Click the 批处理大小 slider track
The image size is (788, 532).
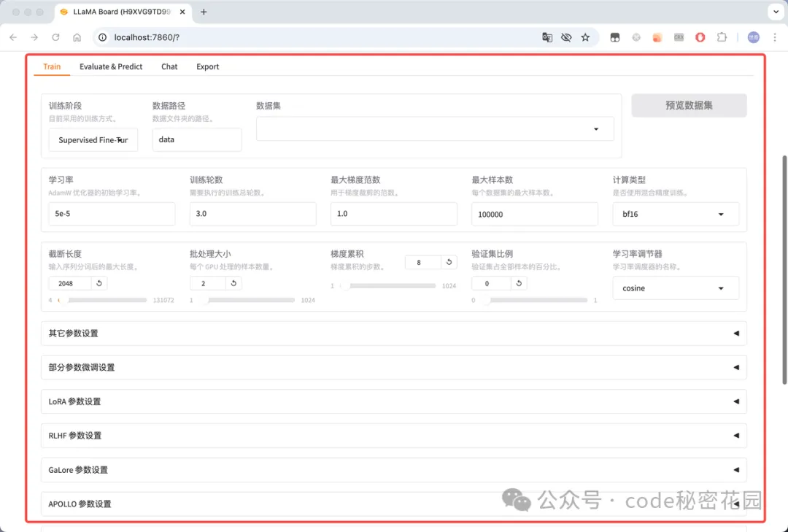tap(247, 300)
